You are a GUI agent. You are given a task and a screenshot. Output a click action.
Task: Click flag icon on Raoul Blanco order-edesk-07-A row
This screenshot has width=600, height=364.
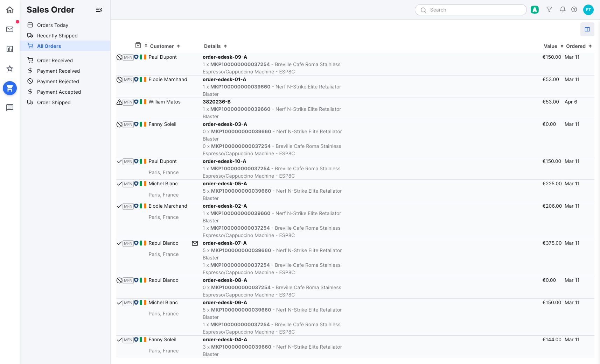click(x=143, y=243)
